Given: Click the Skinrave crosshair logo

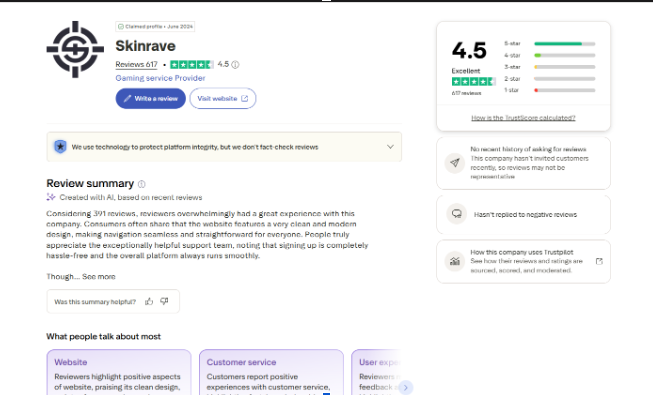Looking at the screenshot, I should pyautogui.click(x=75, y=49).
